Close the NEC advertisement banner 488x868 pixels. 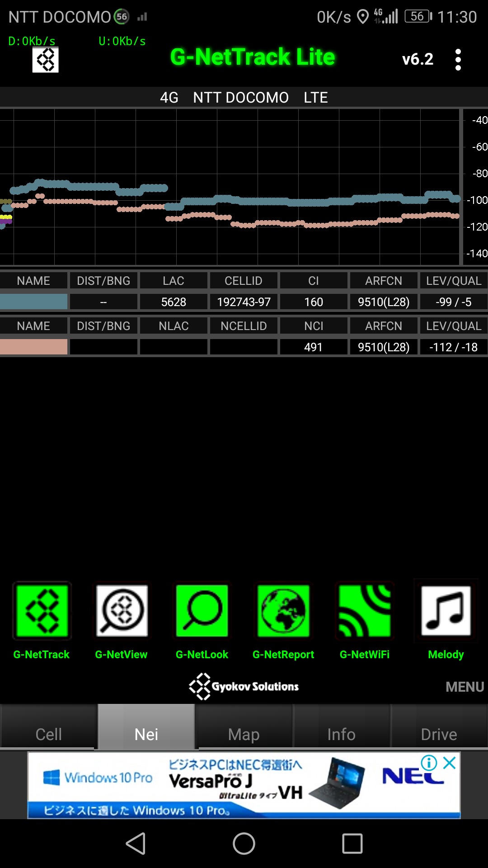(450, 763)
